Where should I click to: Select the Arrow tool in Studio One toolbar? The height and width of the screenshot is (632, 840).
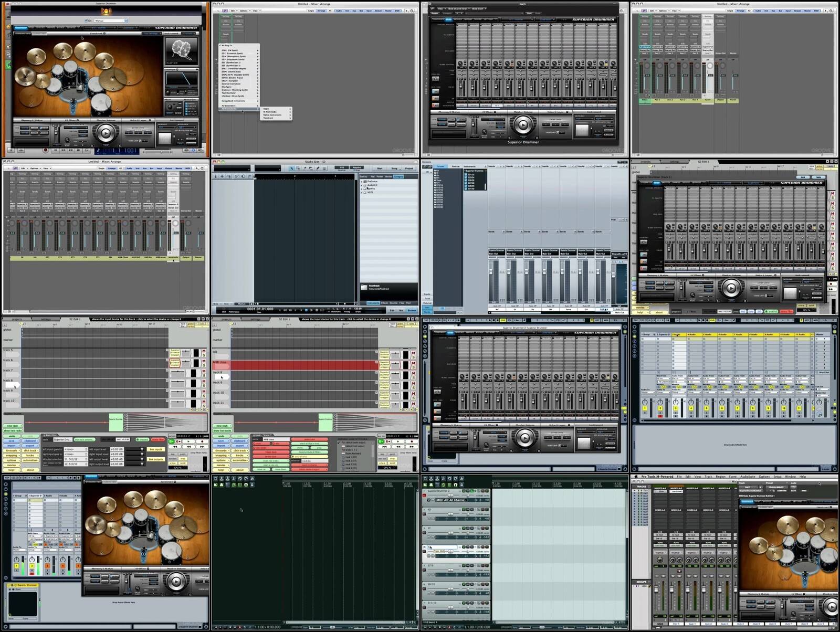[291, 168]
